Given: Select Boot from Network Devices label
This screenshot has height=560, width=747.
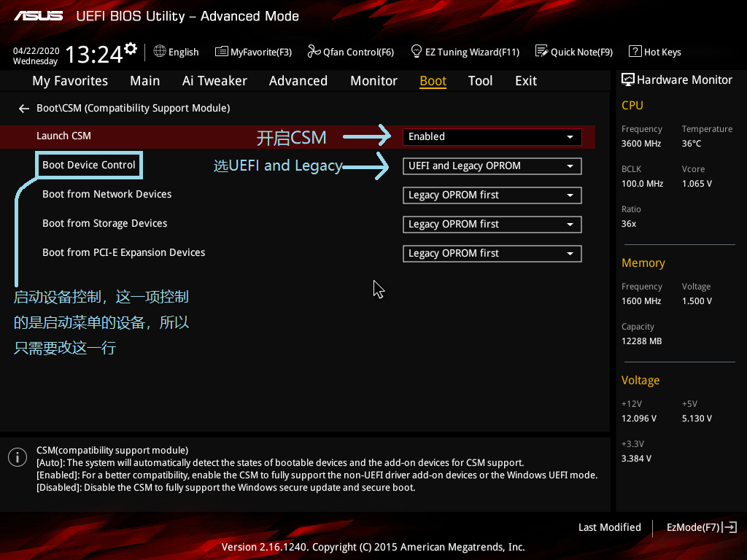Looking at the screenshot, I should tap(107, 194).
